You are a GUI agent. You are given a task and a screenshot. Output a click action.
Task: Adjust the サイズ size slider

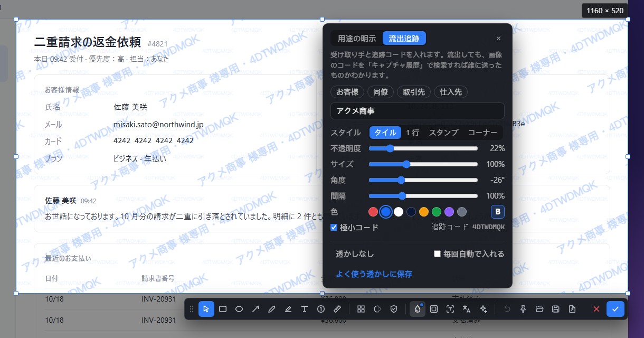click(423, 164)
